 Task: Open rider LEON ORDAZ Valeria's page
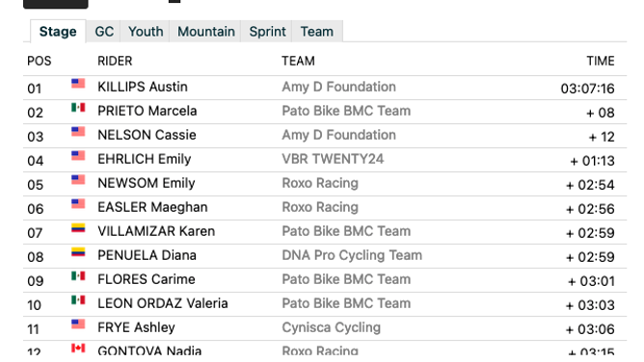(x=163, y=303)
